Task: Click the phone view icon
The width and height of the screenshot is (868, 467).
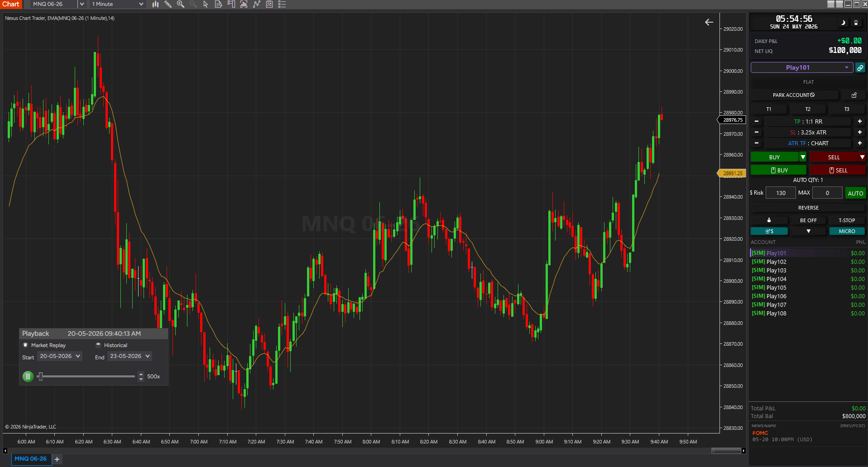Action: [856, 23]
